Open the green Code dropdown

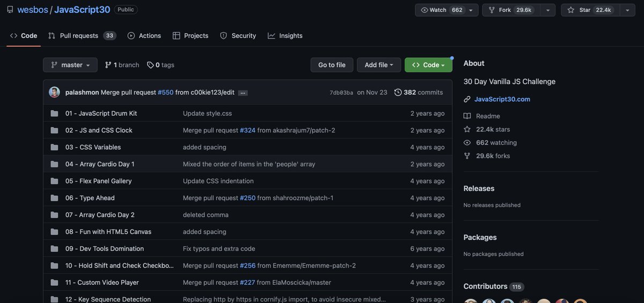point(428,65)
